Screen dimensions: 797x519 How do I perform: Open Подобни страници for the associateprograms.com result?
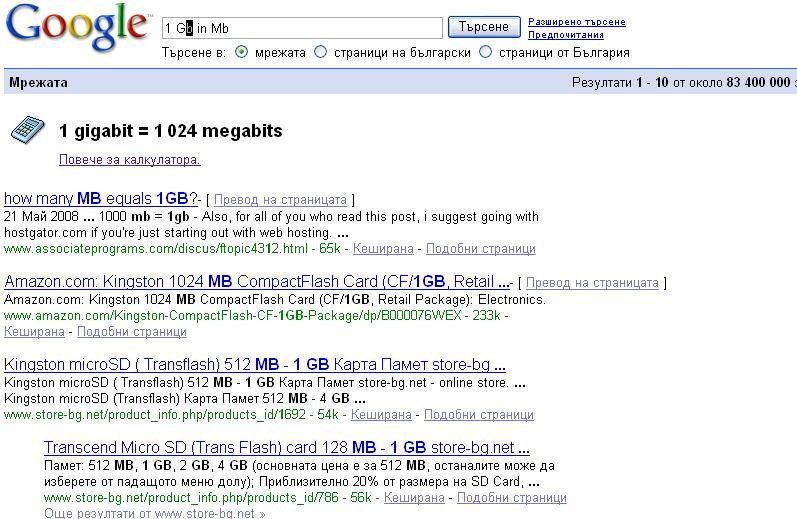[x=480, y=249]
